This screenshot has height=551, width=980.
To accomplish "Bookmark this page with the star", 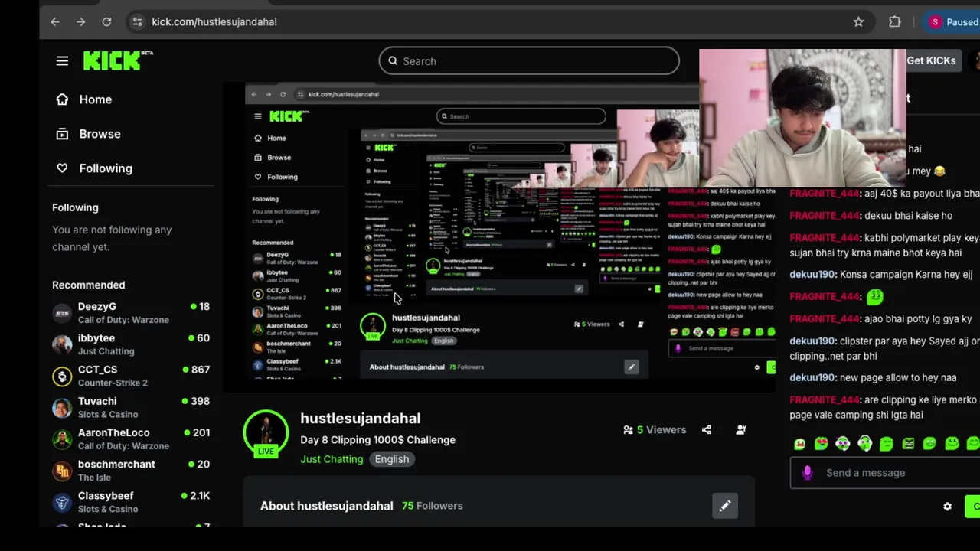I will coord(858,22).
